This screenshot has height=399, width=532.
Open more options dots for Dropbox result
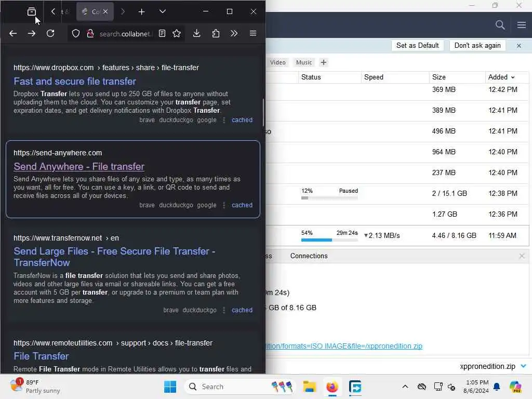[x=223, y=120]
